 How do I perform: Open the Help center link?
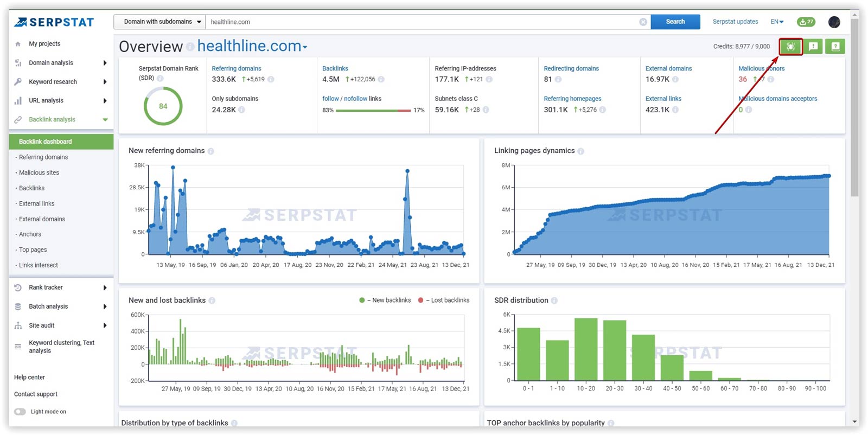click(x=29, y=378)
